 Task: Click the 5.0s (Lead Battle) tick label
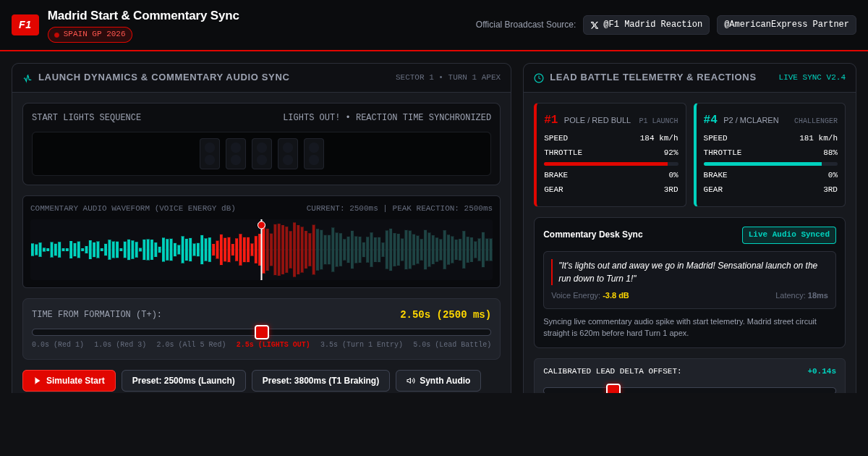click(x=452, y=345)
